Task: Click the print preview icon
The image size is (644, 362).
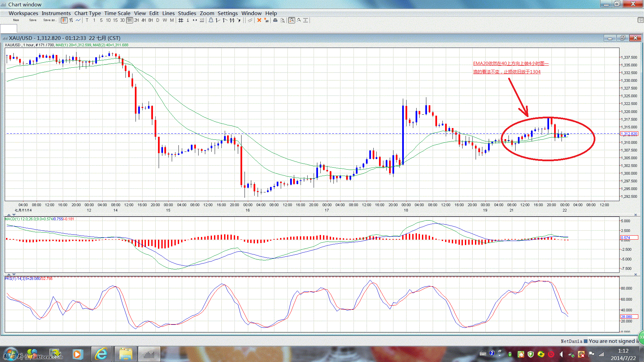Action: (283, 20)
